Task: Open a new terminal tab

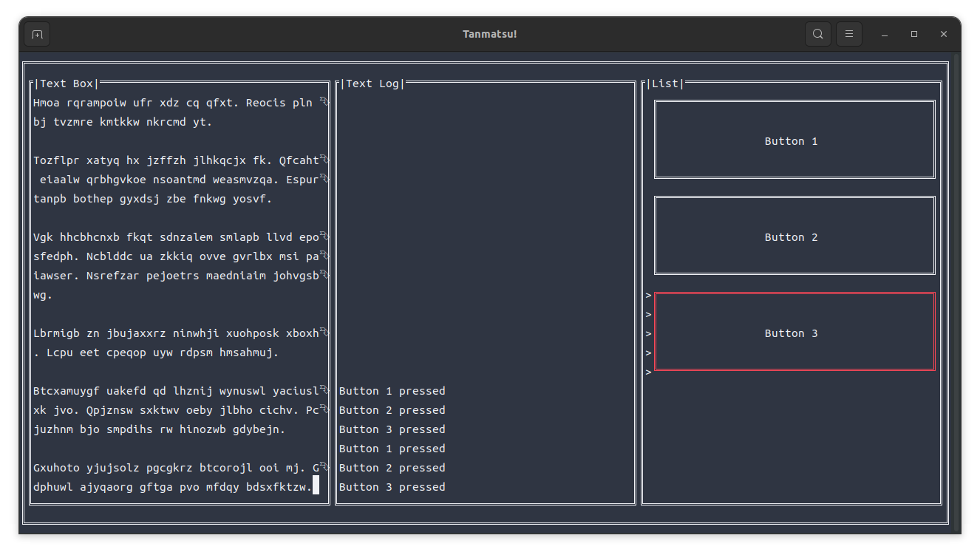Action: (x=37, y=34)
